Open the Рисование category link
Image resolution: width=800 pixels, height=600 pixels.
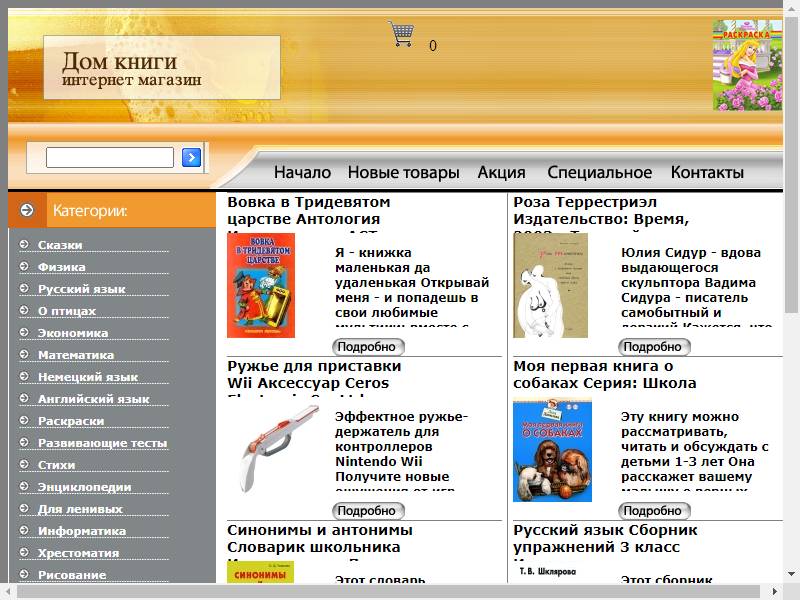click(72, 574)
